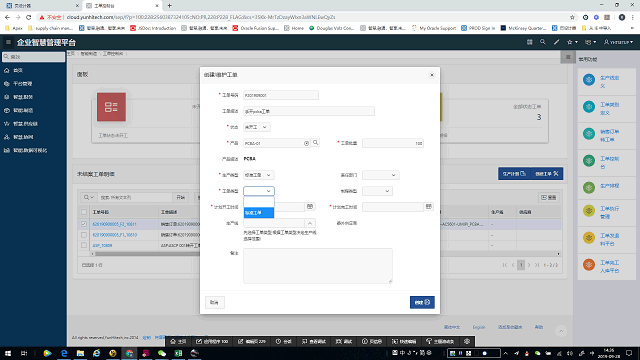Open the responsible department dropdown
640x360 pixels.
click(380, 175)
